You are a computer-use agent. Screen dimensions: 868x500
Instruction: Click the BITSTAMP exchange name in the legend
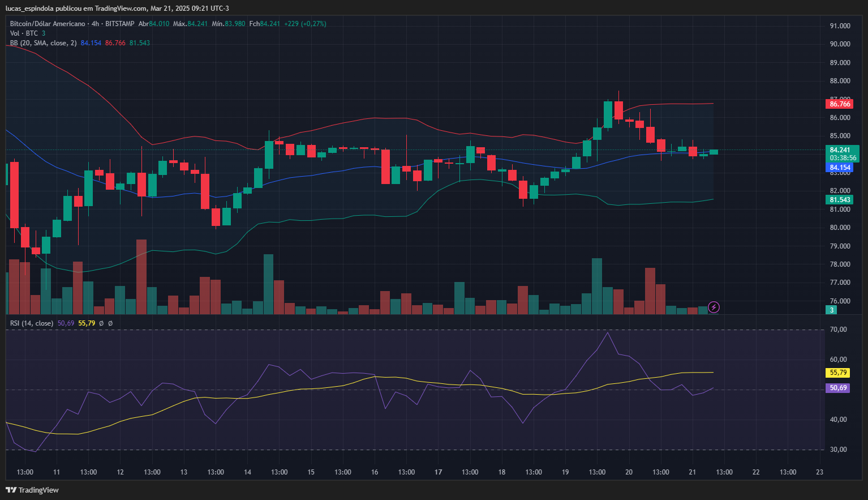click(120, 24)
